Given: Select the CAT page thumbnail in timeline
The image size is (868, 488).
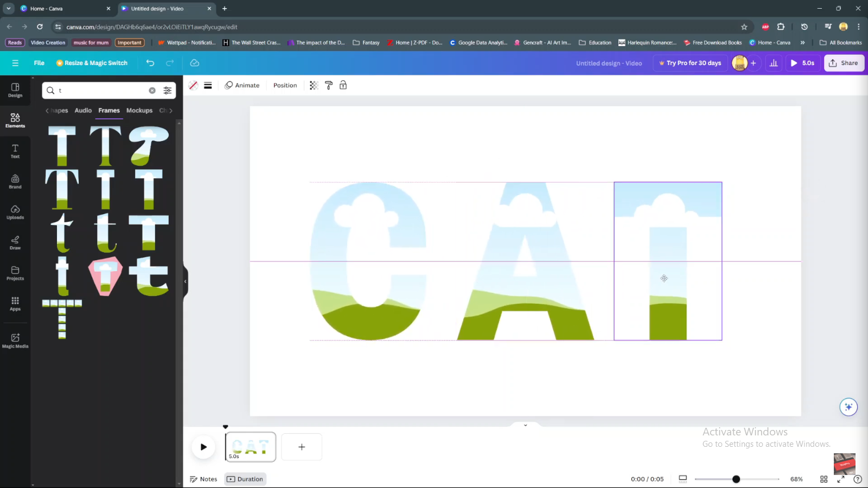Looking at the screenshot, I should tap(251, 447).
